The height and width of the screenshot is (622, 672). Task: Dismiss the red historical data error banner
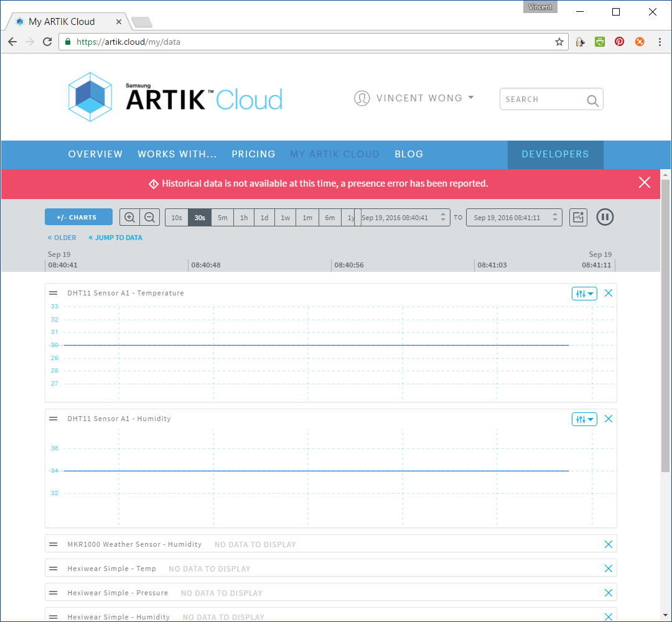[644, 182]
